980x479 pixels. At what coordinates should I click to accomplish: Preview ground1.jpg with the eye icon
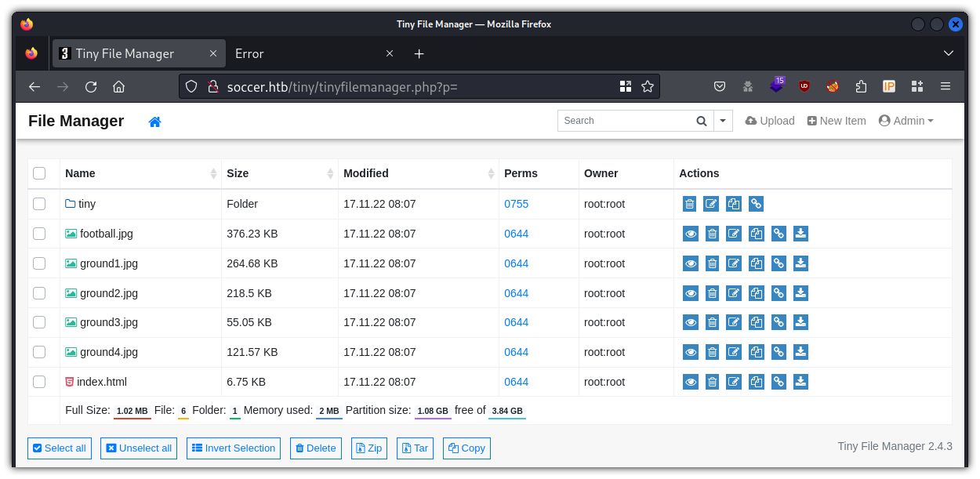(690, 263)
